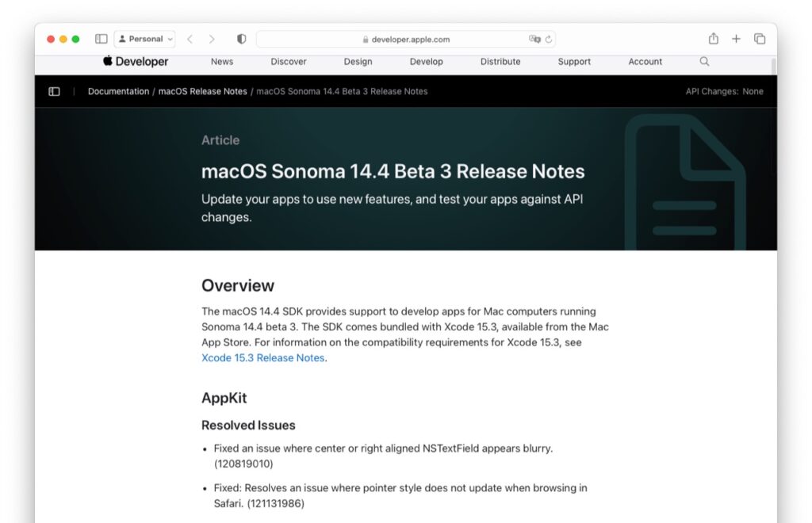Select the Develop menu item
Screen dimensions: 812x523
click(x=426, y=61)
